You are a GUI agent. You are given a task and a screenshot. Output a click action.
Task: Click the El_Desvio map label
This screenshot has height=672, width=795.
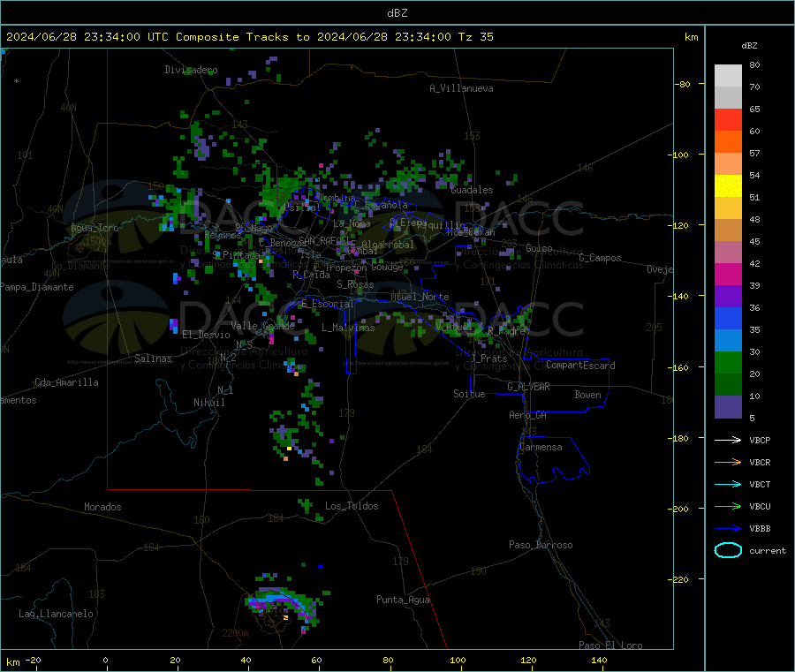point(206,335)
